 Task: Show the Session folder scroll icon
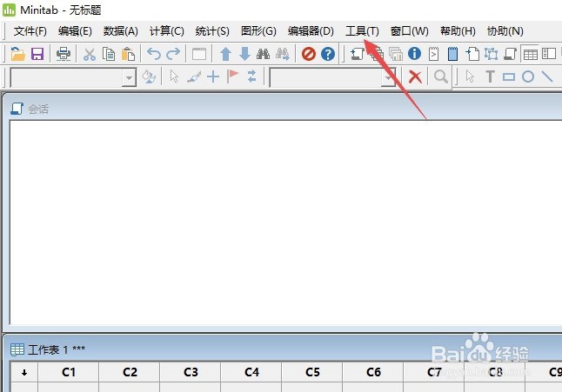(357, 54)
